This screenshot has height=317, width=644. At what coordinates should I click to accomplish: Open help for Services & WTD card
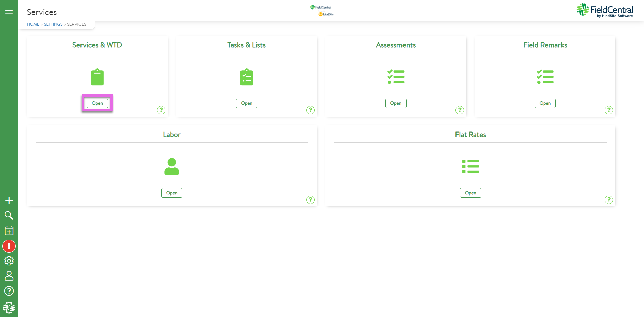(161, 110)
